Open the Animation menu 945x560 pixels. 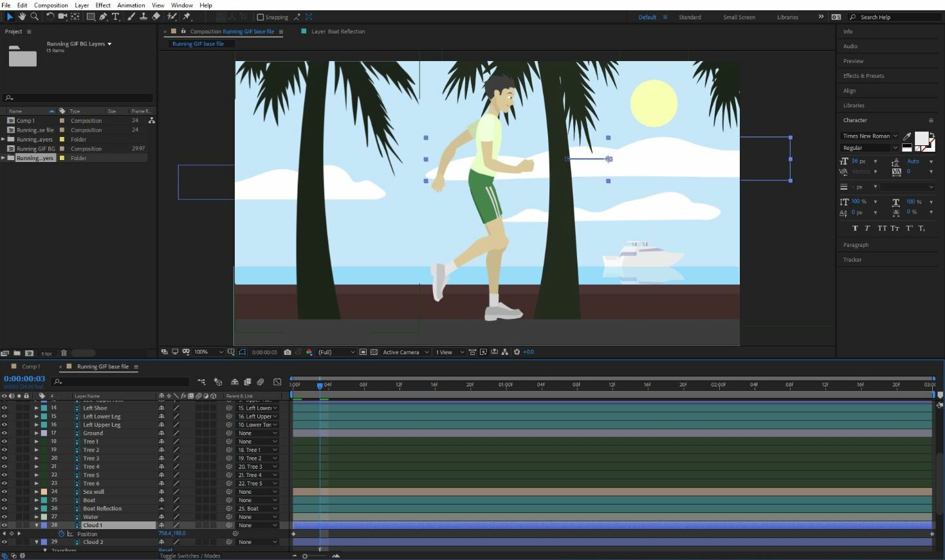point(131,5)
